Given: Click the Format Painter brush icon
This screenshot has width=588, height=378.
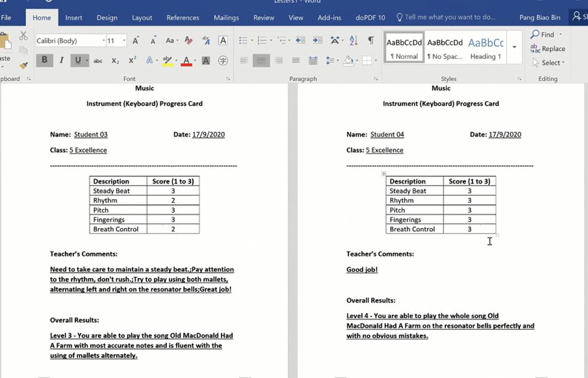Looking at the screenshot, I should pyautogui.click(x=23, y=65).
